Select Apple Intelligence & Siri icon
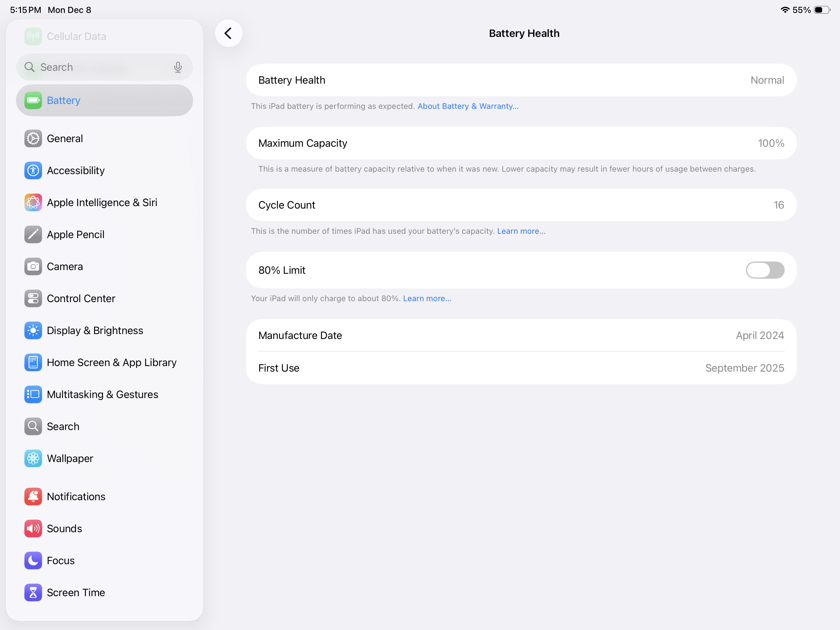The image size is (840, 630). [33, 202]
